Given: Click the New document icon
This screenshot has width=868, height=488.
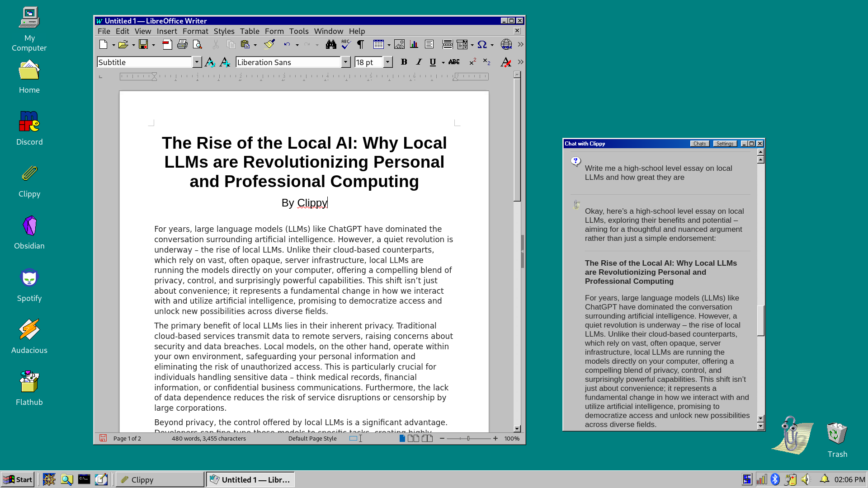Looking at the screenshot, I should point(103,44).
